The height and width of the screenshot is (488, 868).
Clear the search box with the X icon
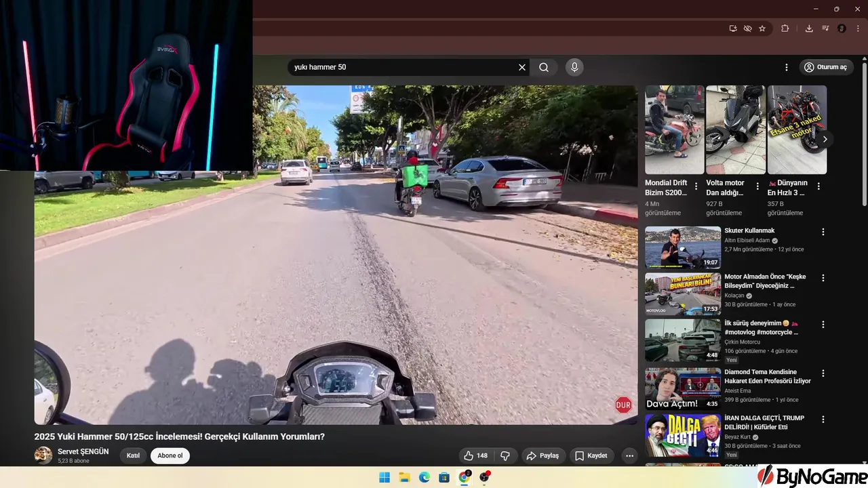(522, 67)
